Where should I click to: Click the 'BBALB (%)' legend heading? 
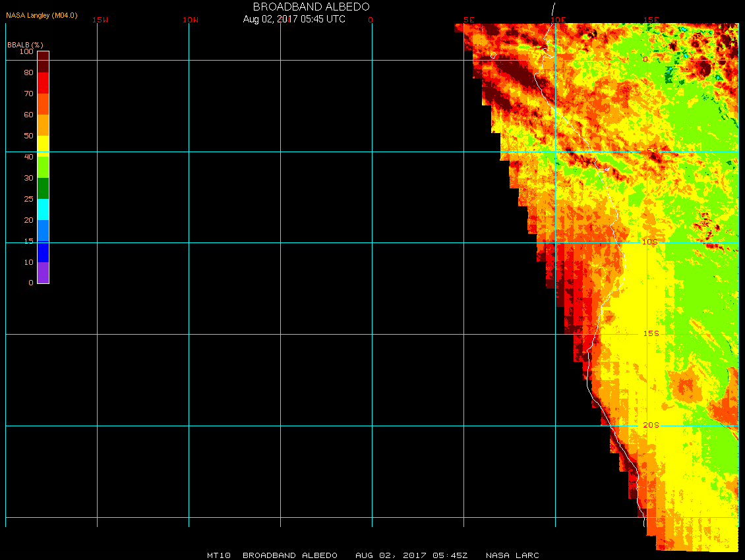tap(25, 45)
